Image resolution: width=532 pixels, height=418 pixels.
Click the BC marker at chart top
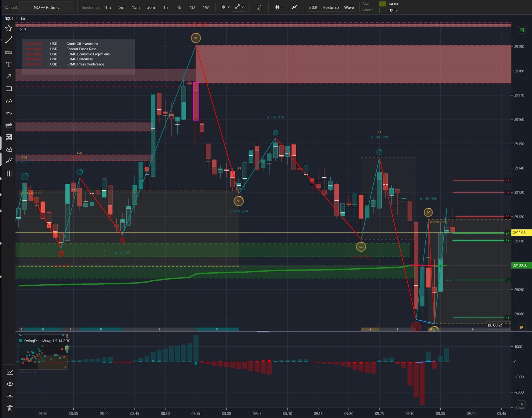(196, 38)
